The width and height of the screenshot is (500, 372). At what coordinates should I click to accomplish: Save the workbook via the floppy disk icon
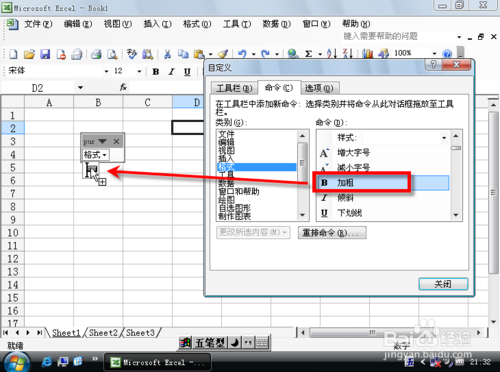pos(45,54)
